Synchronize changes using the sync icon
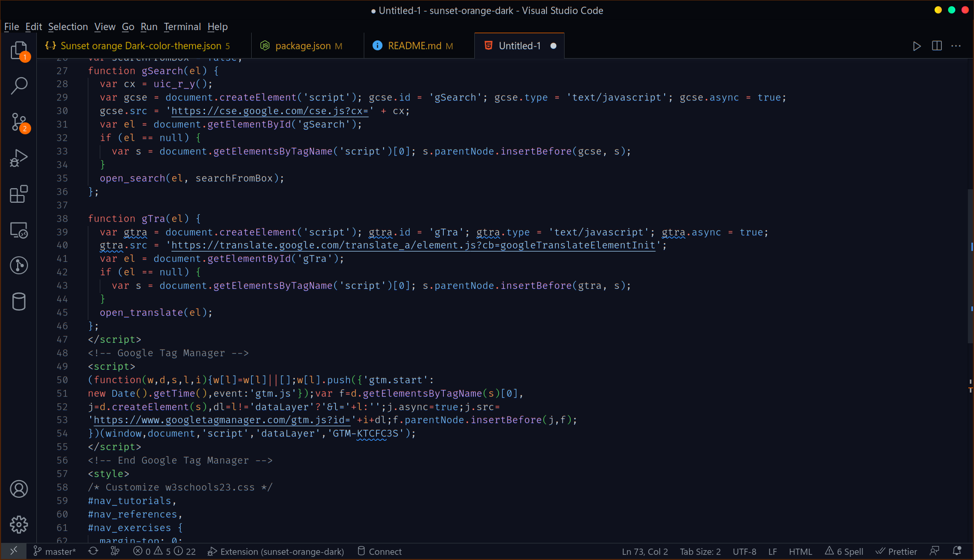 93,551
